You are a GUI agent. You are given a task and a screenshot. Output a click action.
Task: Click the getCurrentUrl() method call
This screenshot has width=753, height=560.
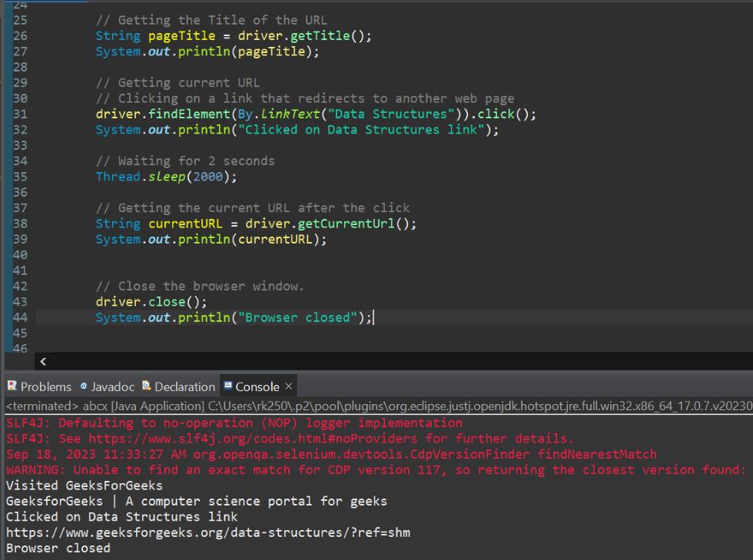point(357,224)
